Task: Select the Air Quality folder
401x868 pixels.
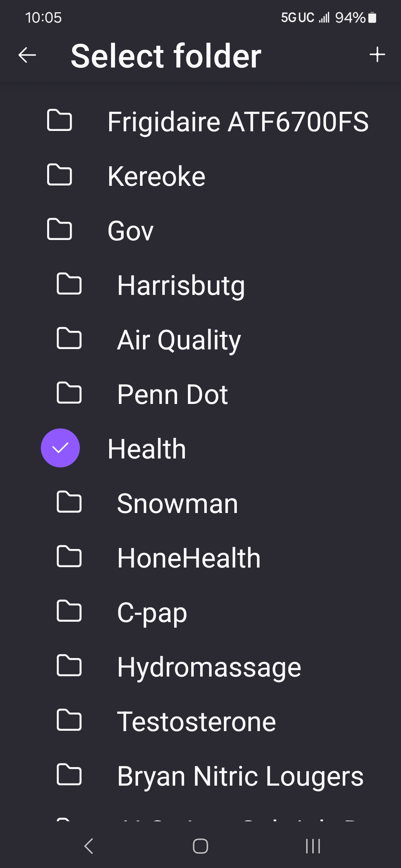Action: click(x=200, y=340)
